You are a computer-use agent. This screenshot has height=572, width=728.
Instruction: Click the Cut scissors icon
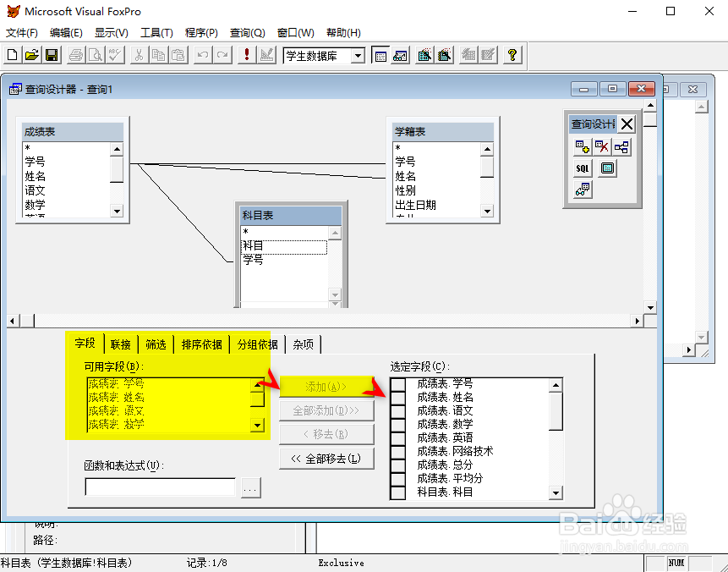click(139, 55)
